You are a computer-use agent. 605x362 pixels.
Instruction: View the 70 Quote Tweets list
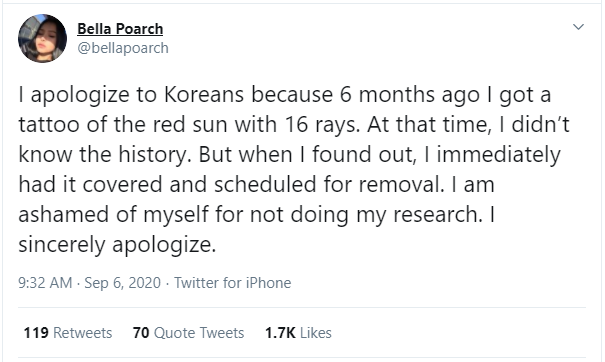pos(188,333)
